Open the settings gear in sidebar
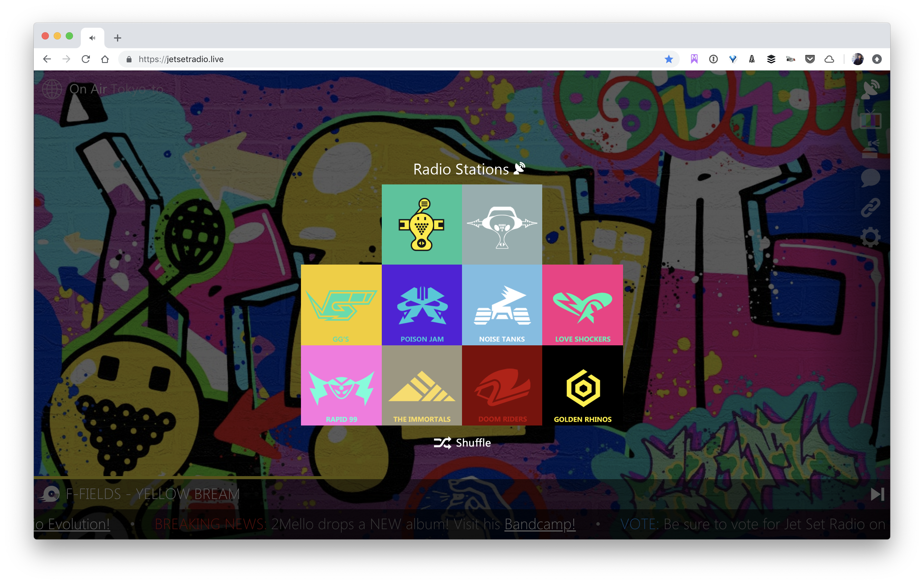The image size is (924, 584). tap(870, 237)
